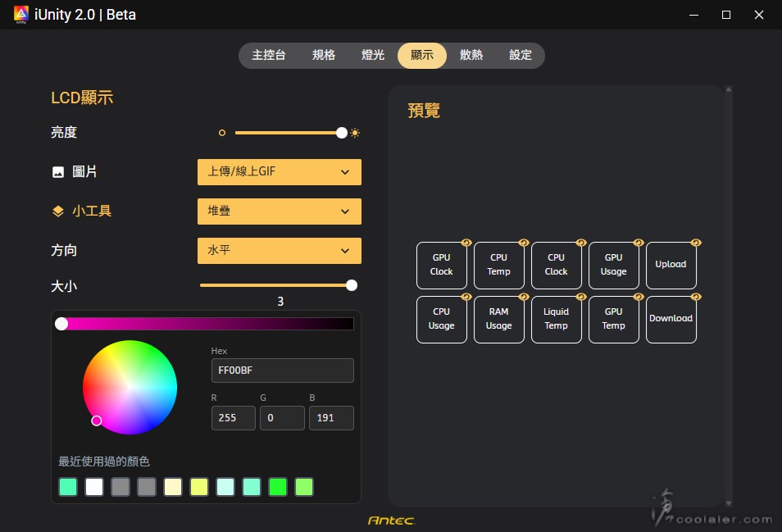This screenshot has width=782, height=532.
Task: Switch to the 燈光 tab
Action: tap(373, 56)
